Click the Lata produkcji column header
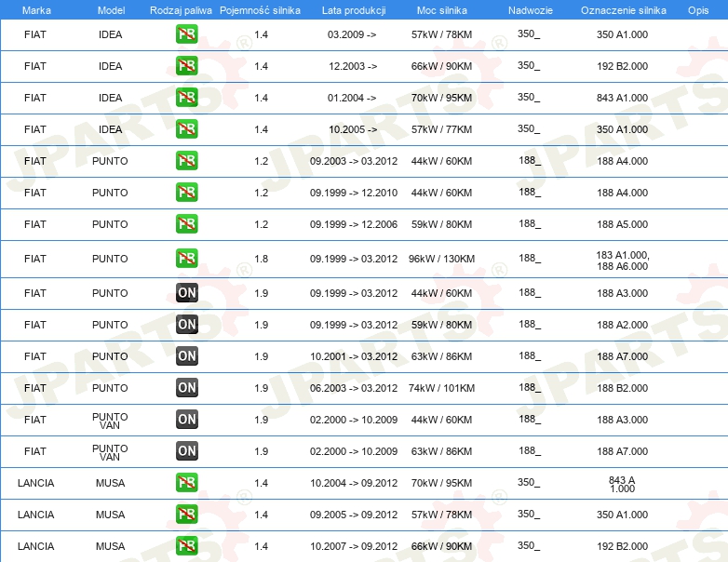Screen dimensions: 728x562 coord(354,10)
